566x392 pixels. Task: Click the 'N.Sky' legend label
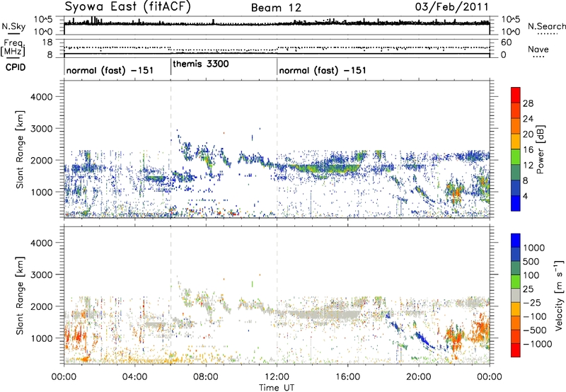[x=13, y=27]
